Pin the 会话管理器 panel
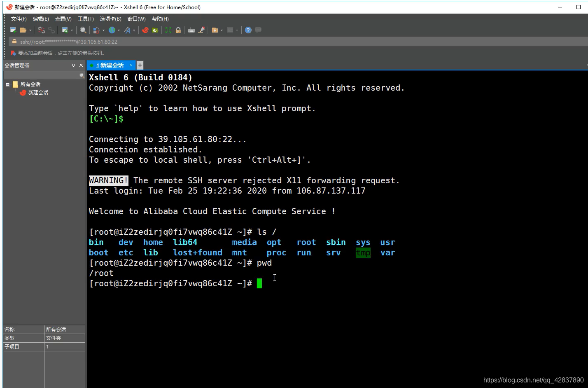Image resolution: width=588 pixels, height=388 pixels. tap(74, 65)
